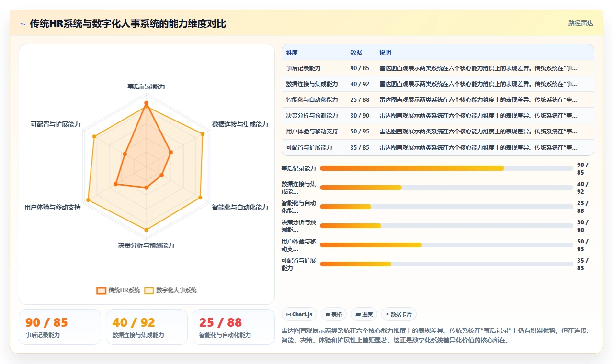
Task: Click the 可配置与扩展能力 progress bar
Action: [446, 264]
